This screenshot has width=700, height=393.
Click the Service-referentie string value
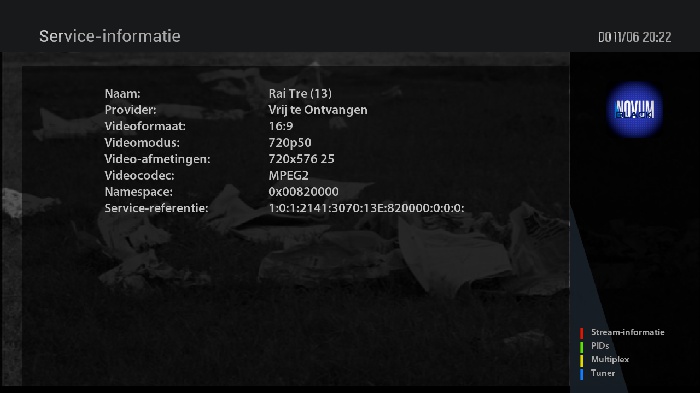click(367, 208)
